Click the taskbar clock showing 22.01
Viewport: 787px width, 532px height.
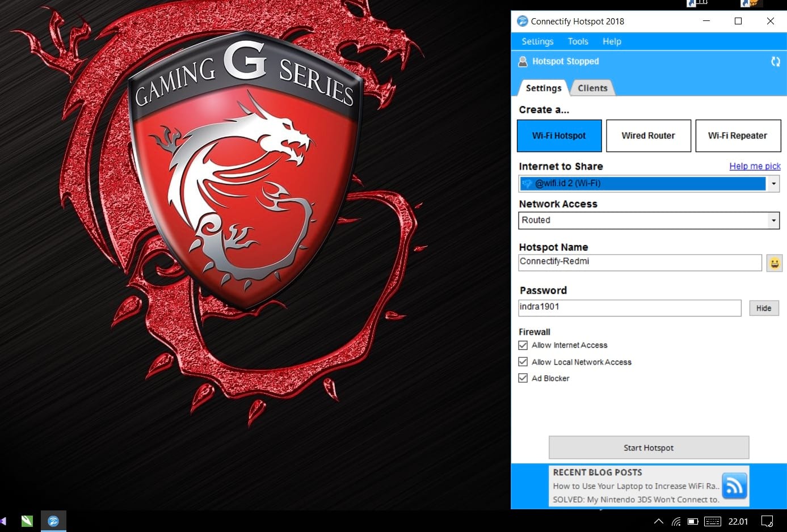[738, 521]
